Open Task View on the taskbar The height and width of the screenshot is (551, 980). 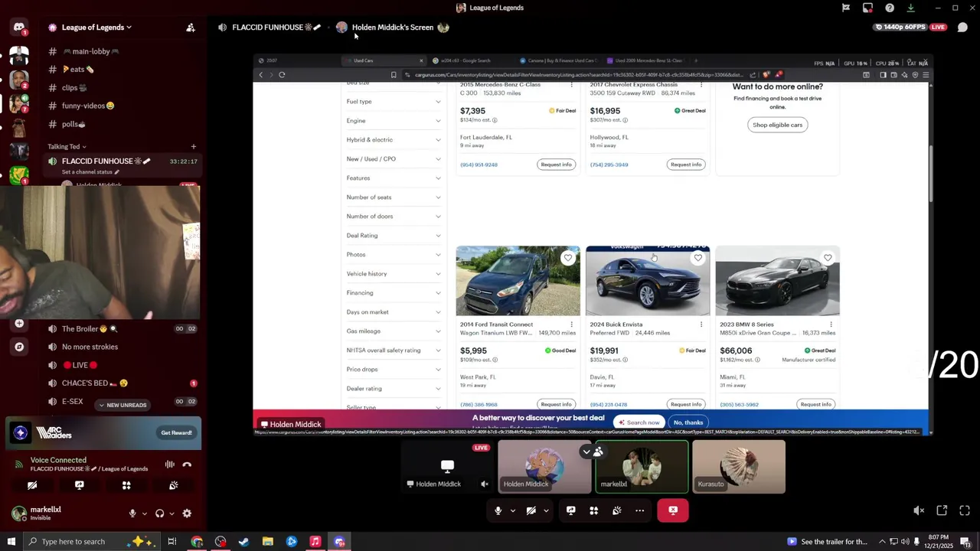pos(172,542)
